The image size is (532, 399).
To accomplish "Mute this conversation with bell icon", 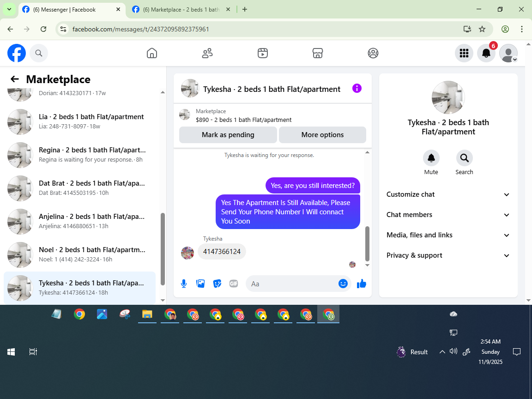I will [431, 158].
